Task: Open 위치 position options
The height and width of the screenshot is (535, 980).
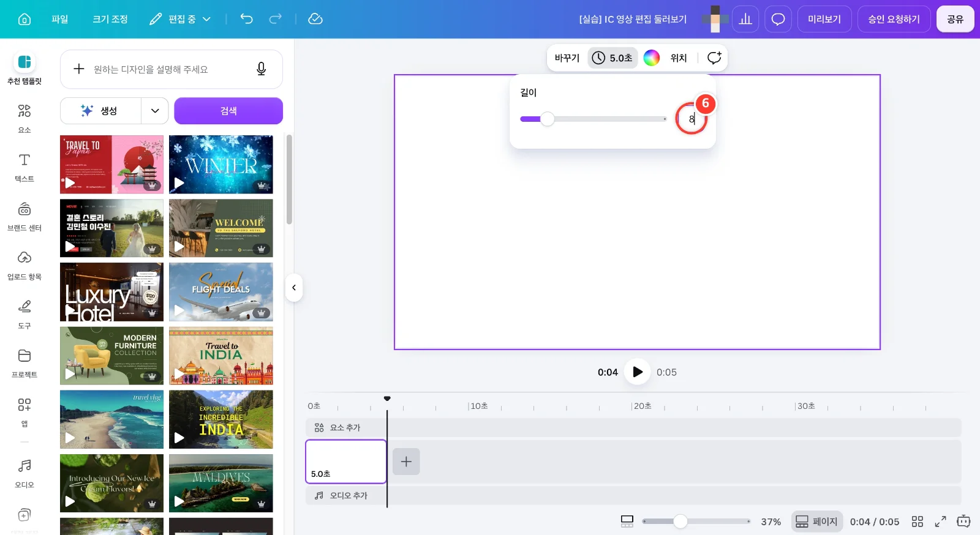Action: 679,58
